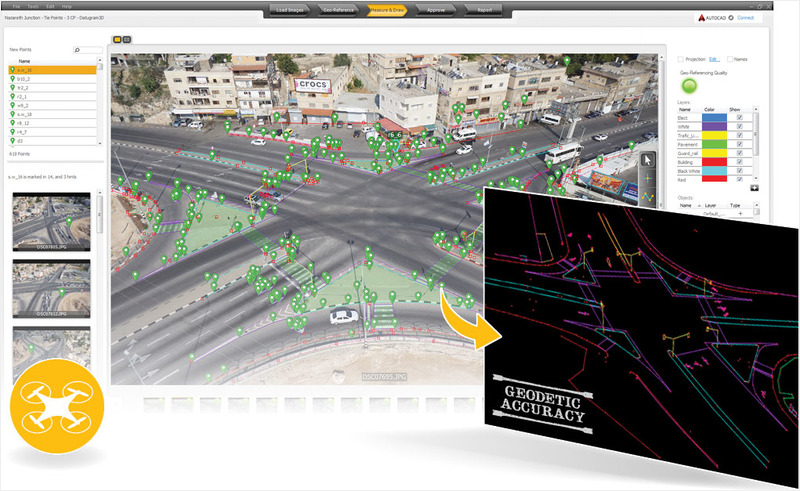Toggle Show for Guard_rail layer
800x491 pixels.
pyautogui.click(x=739, y=153)
